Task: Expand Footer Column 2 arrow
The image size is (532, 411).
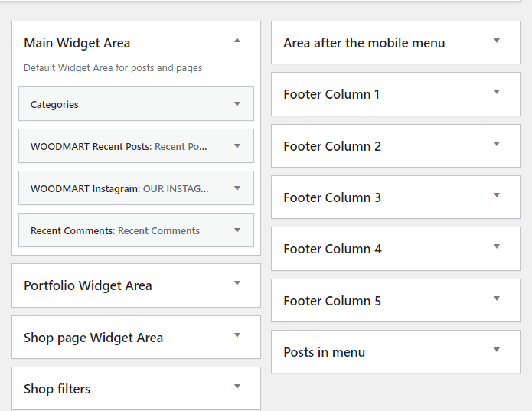Action: click(497, 144)
